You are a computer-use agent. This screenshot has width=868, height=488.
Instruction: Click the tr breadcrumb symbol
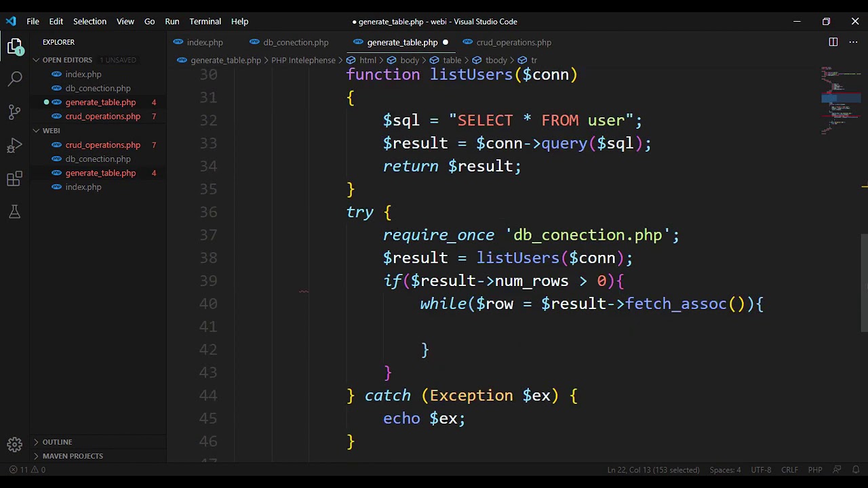click(528, 60)
